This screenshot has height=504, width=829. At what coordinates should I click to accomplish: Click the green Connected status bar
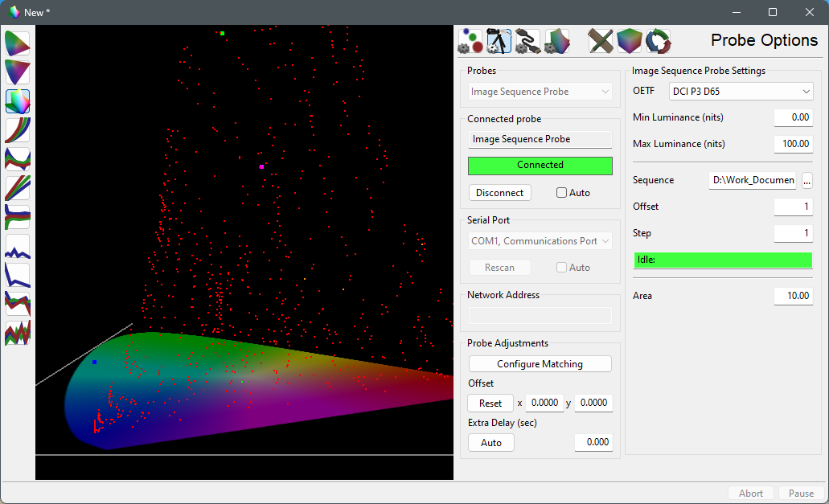coord(540,166)
